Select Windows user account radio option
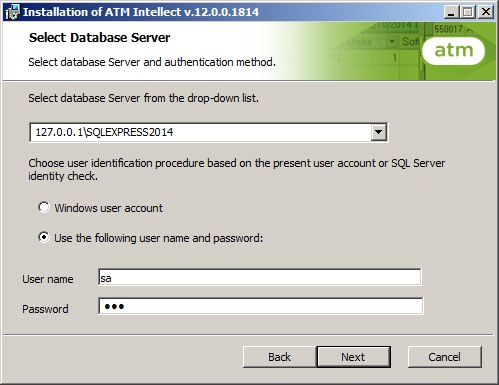Image resolution: width=499 pixels, height=385 pixels. [x=44, y=207]
